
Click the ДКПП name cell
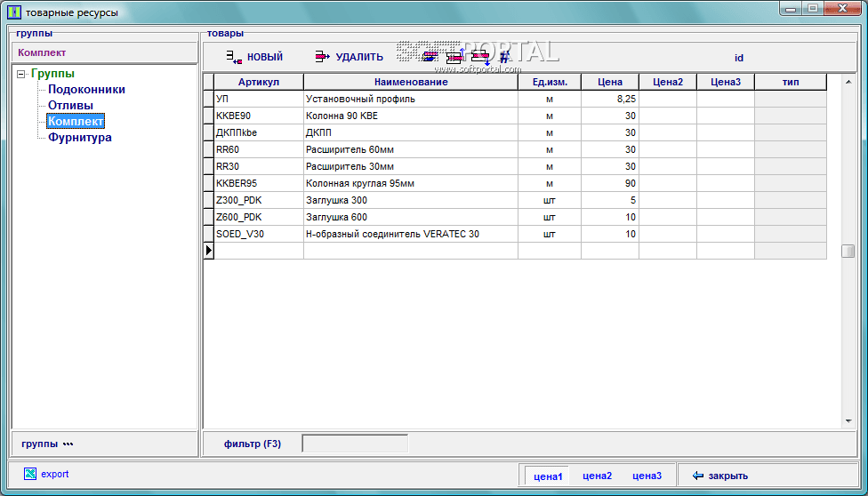click(411, 132)
